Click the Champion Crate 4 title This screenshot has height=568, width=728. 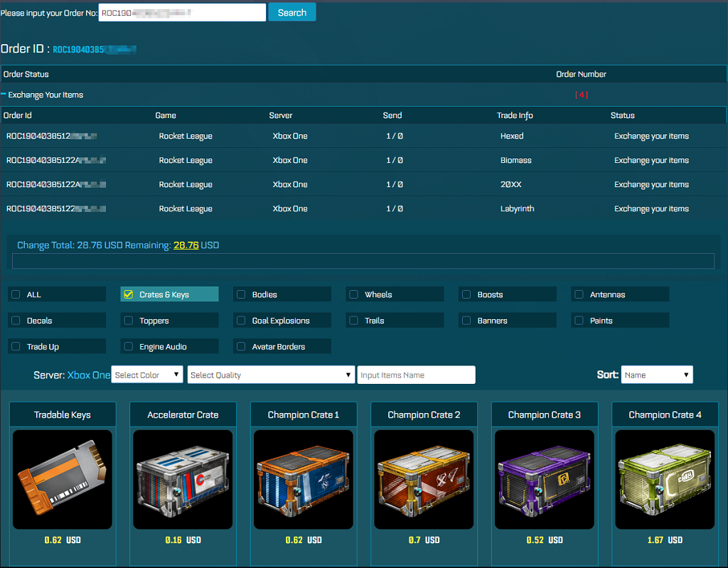tap(665, 414)
